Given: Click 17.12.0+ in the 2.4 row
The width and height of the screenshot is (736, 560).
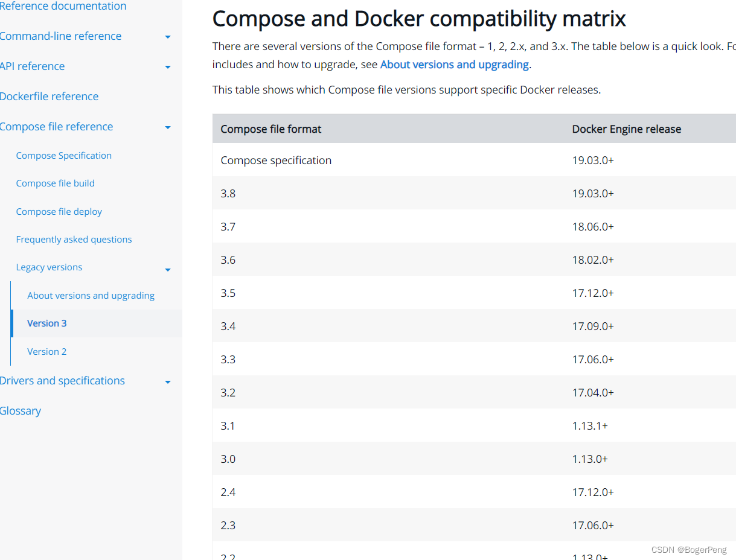Looking at the screenshot, I should click(x=593, y=492).
